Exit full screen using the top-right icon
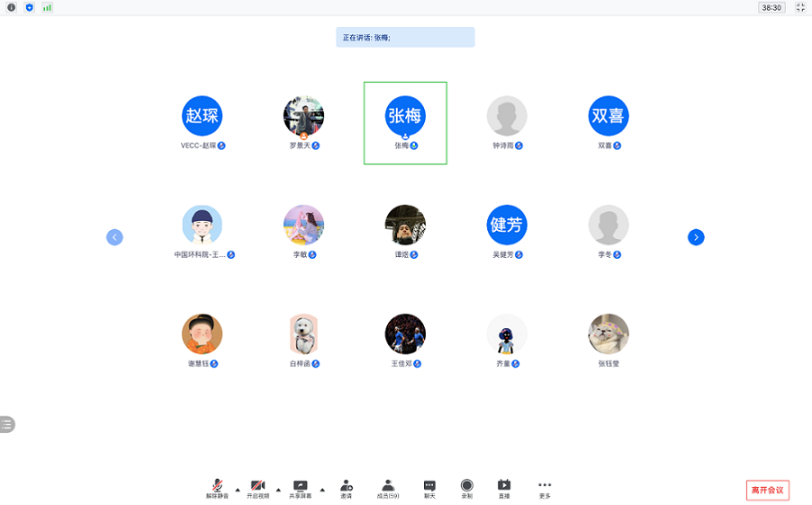Screen dimensions: 812x505 799,7
